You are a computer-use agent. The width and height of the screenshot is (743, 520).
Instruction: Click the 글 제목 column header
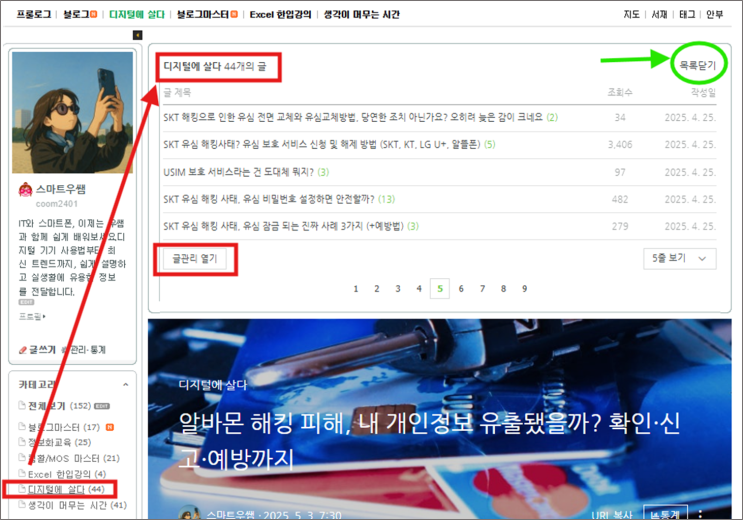pyautogui.click(x=177, y=92)
